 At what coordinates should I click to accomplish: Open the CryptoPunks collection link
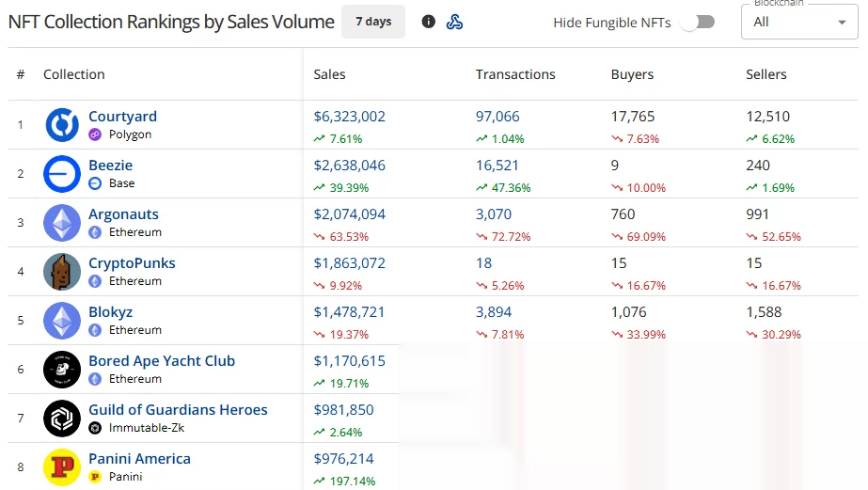pyautogui.click(x=132, y=263)
